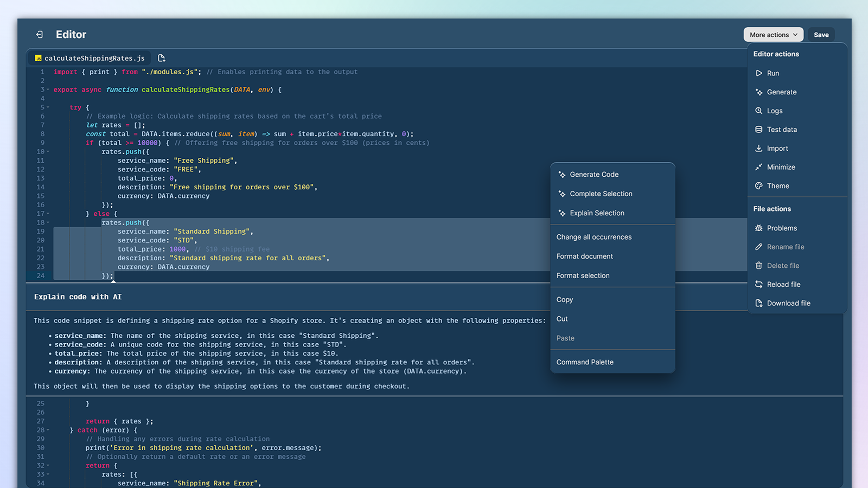
Task: Click sparkle icon beside Generate Code
Action: tap(562, 175)
